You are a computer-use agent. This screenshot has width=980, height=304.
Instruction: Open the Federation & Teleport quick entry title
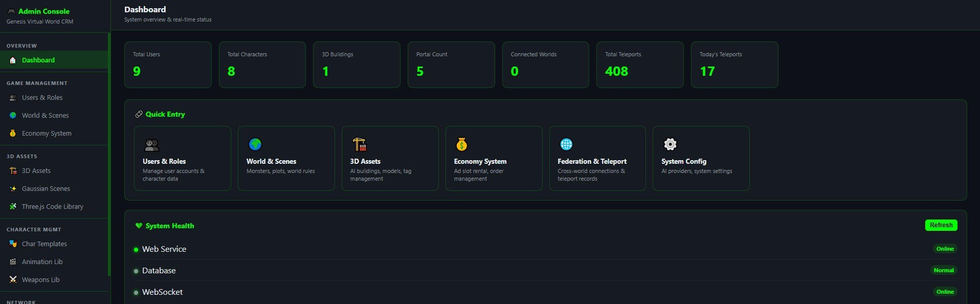(x=592, y=161)
